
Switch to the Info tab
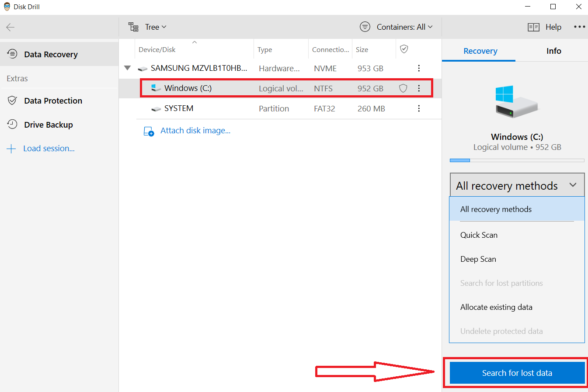(553, 51)
